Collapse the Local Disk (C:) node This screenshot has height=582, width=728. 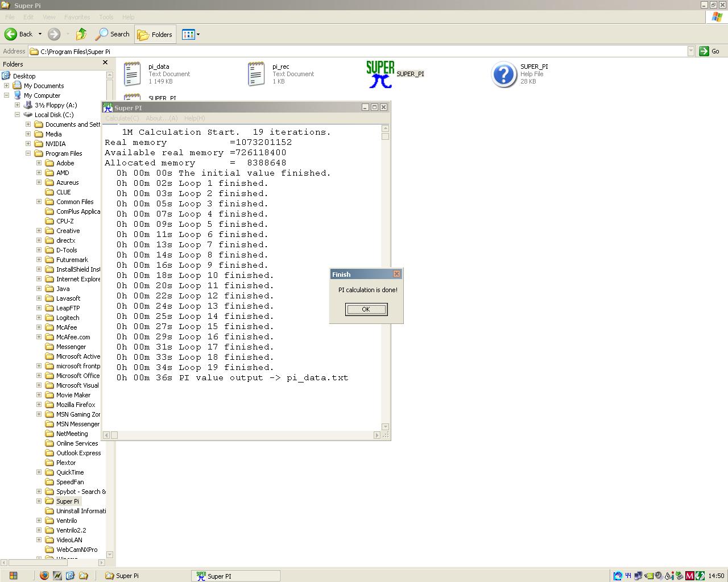click(x=18, y=114)
